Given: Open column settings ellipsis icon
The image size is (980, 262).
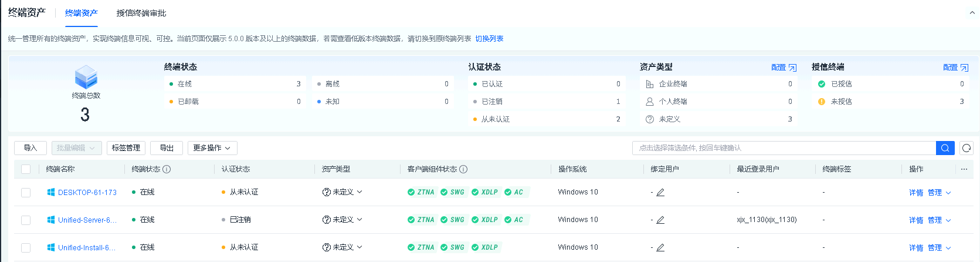Looking at the screenshot, I should (964, 169).
